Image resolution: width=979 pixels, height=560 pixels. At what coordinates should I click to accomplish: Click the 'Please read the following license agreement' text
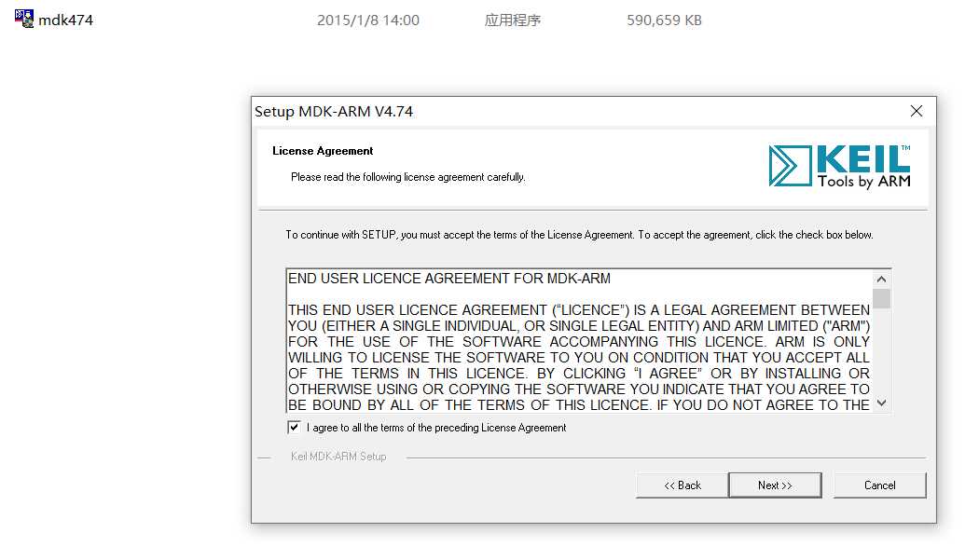click(407, 177)
